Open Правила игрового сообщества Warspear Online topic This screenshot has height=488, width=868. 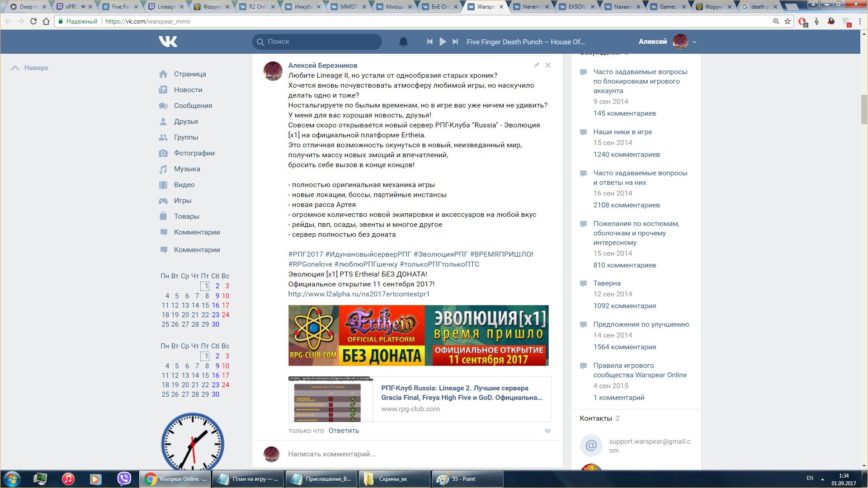[x=640, y=370]
